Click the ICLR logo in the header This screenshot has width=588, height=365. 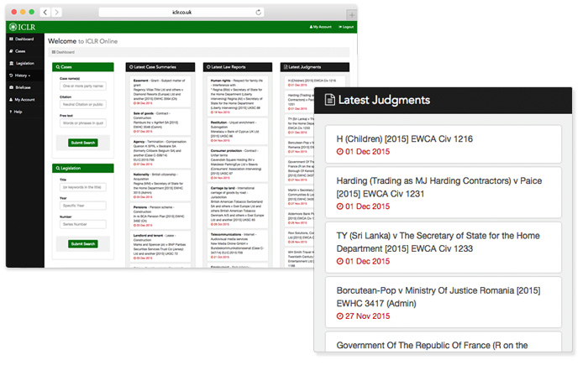24,27
